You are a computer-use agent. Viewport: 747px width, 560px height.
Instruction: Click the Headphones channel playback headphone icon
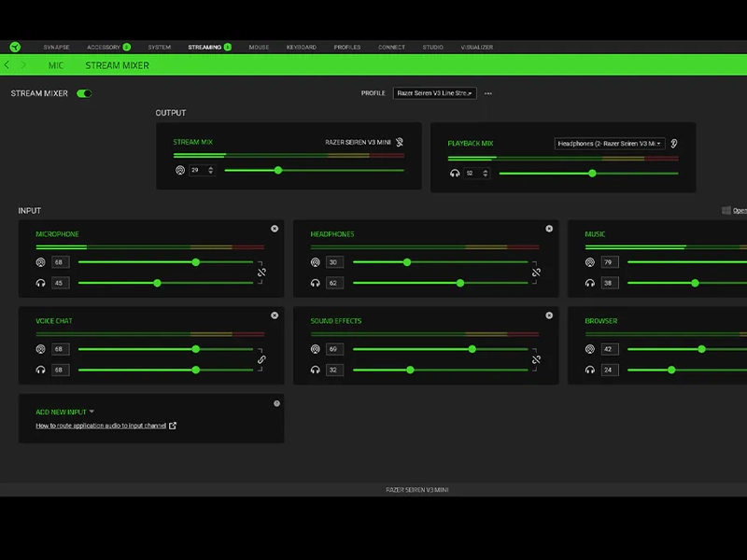(x=316, y=283)
